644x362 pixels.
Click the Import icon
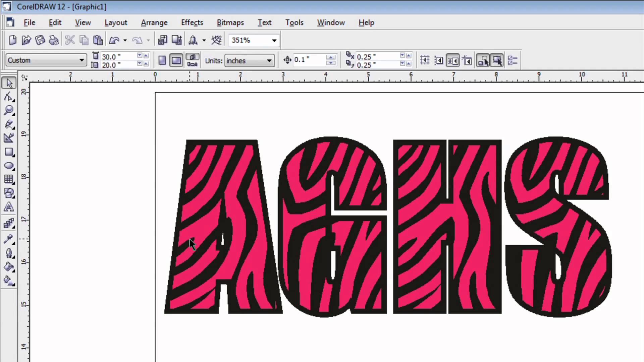[x=163, y=40]
